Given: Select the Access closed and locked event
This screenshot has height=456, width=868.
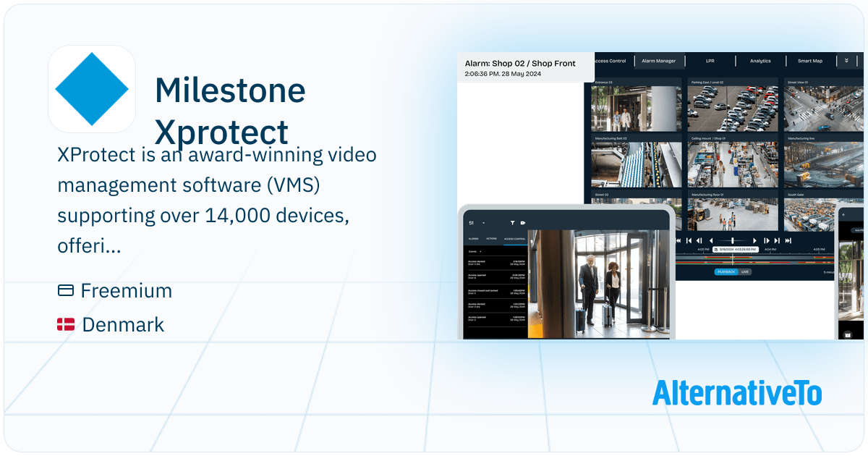Looking at the screenshot, I should click(x=496, y=292).
